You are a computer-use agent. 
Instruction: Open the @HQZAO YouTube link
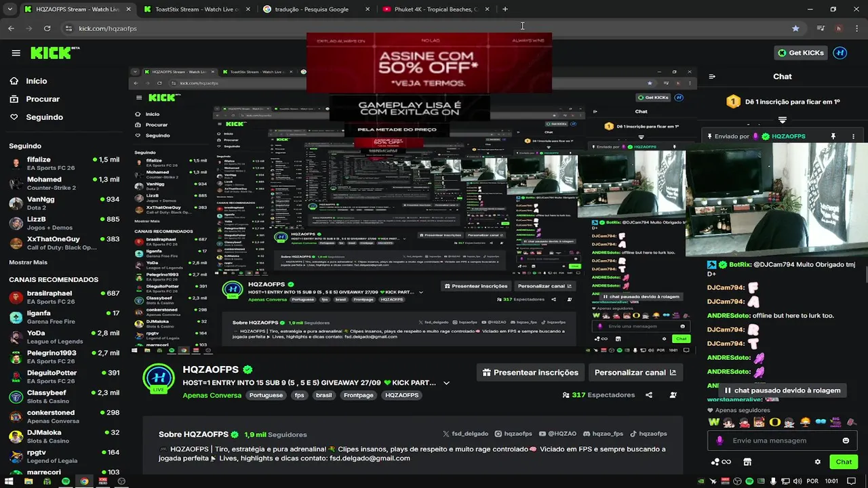click(557, 434)
